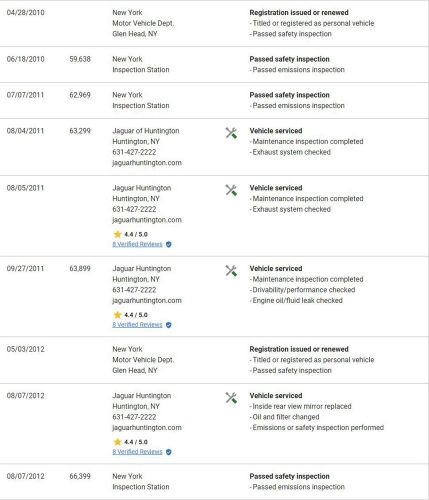429x500 pixels.
Task: Click jaguarhuntington.com in the 08/07/2012 row
Action: [x=147, y=427]
